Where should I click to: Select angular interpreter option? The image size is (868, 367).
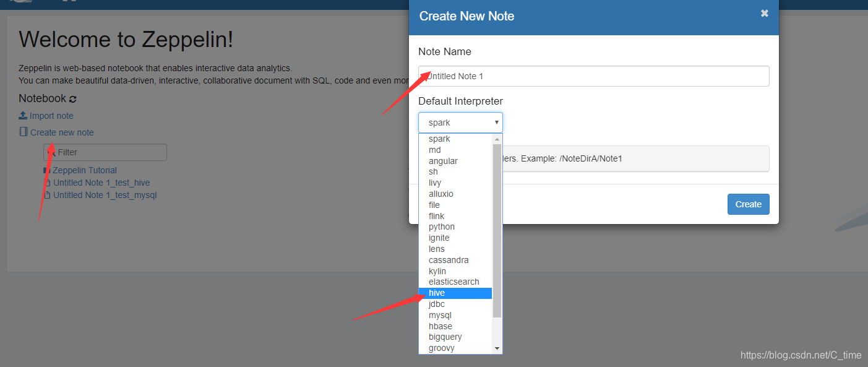click(455, 161)
